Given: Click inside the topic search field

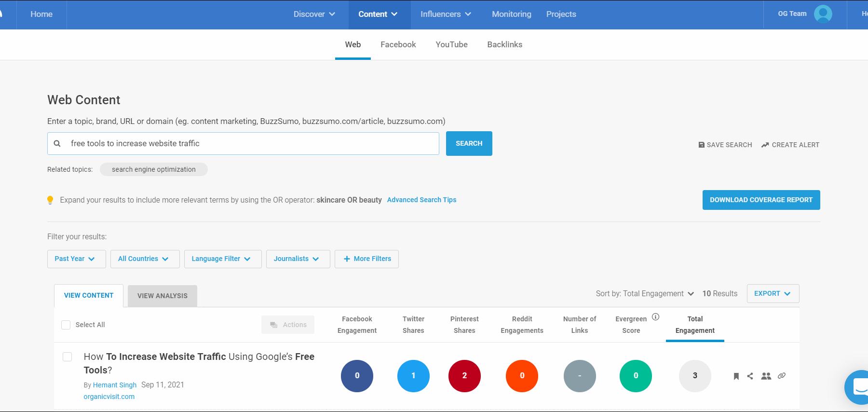Looking at the screenshot, I should tap(251, 143).
